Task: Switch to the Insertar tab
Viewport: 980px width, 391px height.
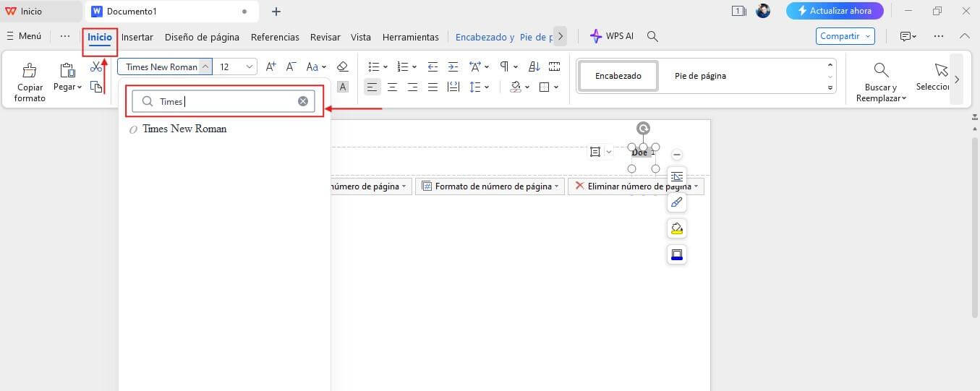Action: click(x=137, y=37)
